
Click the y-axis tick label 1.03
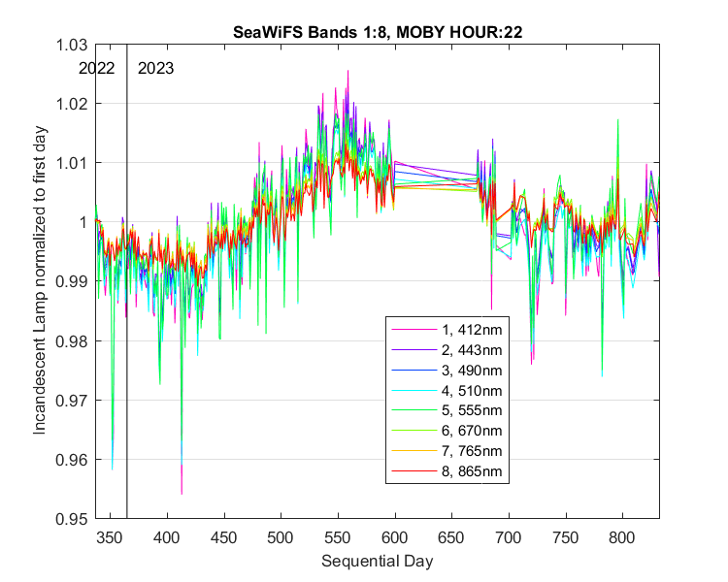pyautogui.click(x=72, y=45)
